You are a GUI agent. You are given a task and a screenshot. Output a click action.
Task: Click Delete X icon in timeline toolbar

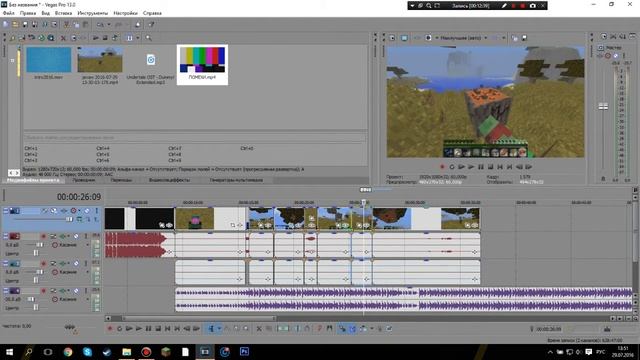(x=259, y=329)
